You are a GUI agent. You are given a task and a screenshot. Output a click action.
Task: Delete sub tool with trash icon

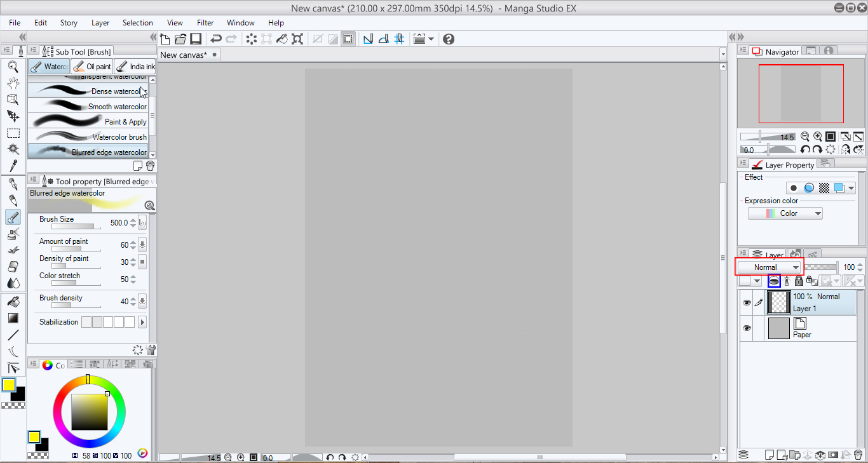[150, 166]
